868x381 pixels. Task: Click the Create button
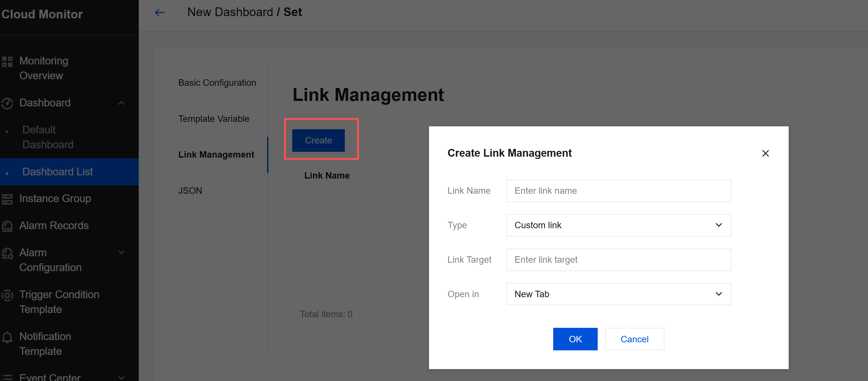pyautogui.click(x=318, y=140)
